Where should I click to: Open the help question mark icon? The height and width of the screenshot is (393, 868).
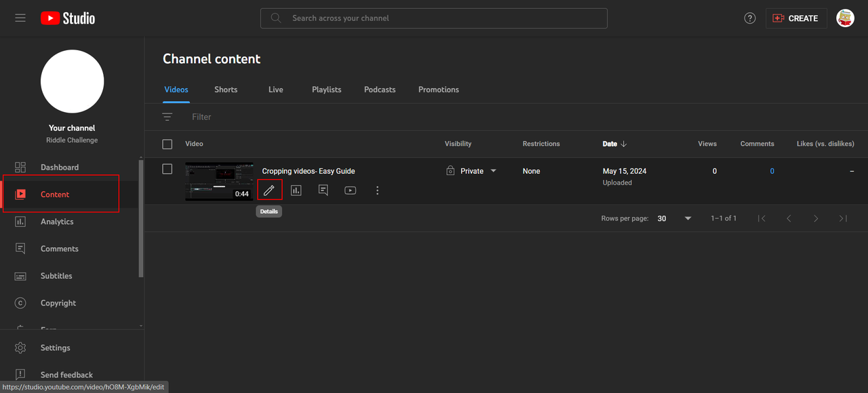[750, 18]
